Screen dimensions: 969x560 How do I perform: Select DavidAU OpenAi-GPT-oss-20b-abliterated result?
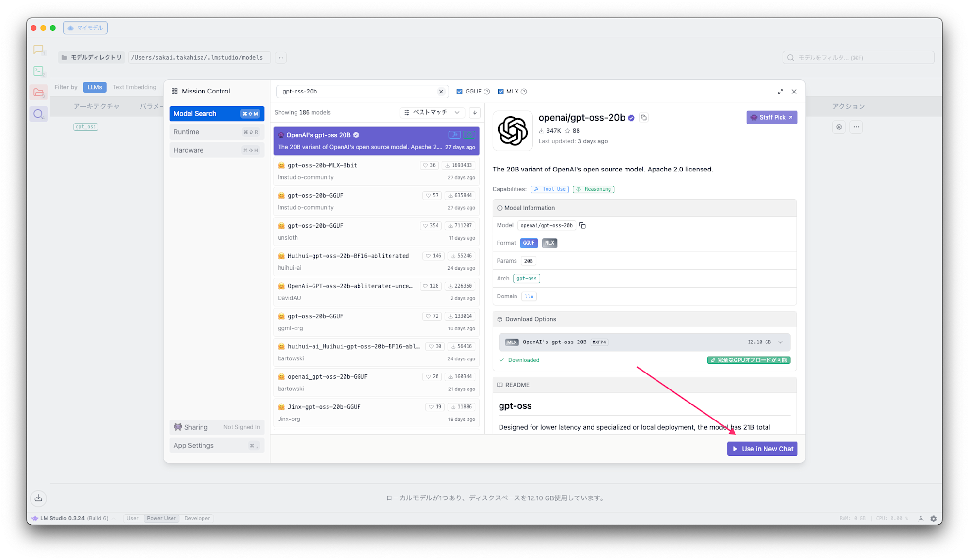376,292
